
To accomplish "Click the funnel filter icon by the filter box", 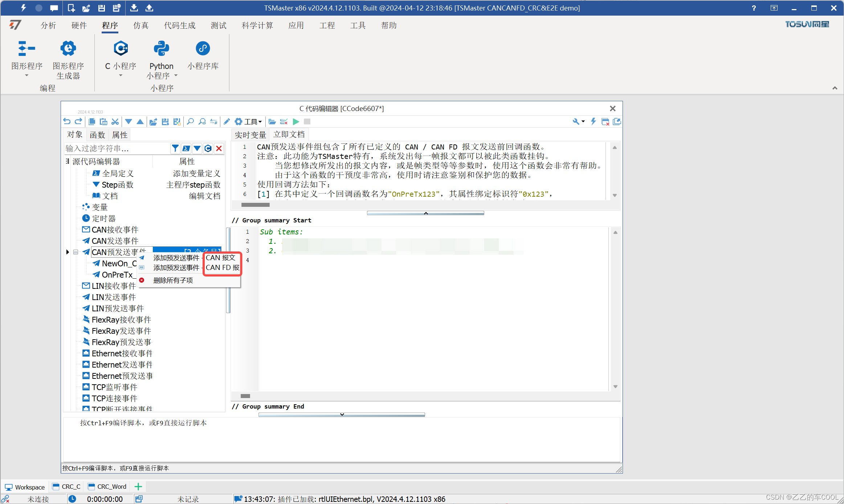I will pos(175,148).
